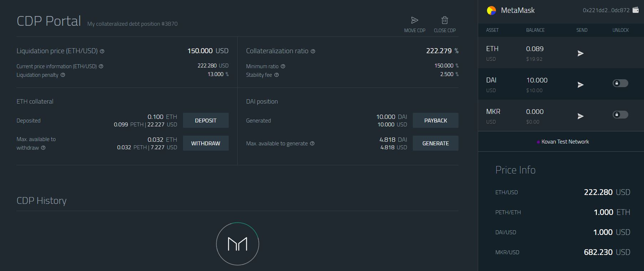Click the 0.032 ETH max withdraw value
644x271 pixels.
(162, 140)
